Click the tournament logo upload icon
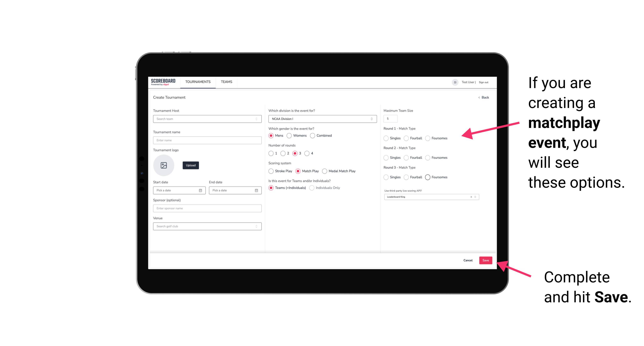Viewport: 644px width, 346px height. point(164,165)
